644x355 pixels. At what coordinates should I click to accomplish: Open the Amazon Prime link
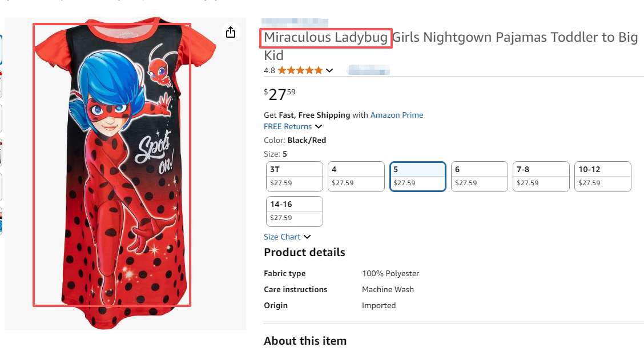(x=397, y=115)
